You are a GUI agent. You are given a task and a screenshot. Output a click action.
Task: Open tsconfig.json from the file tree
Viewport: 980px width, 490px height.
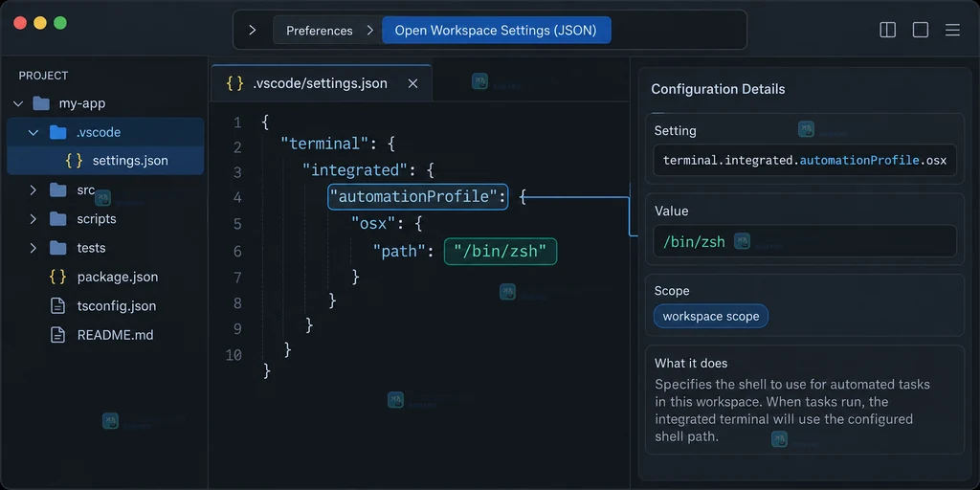point(117,305)
